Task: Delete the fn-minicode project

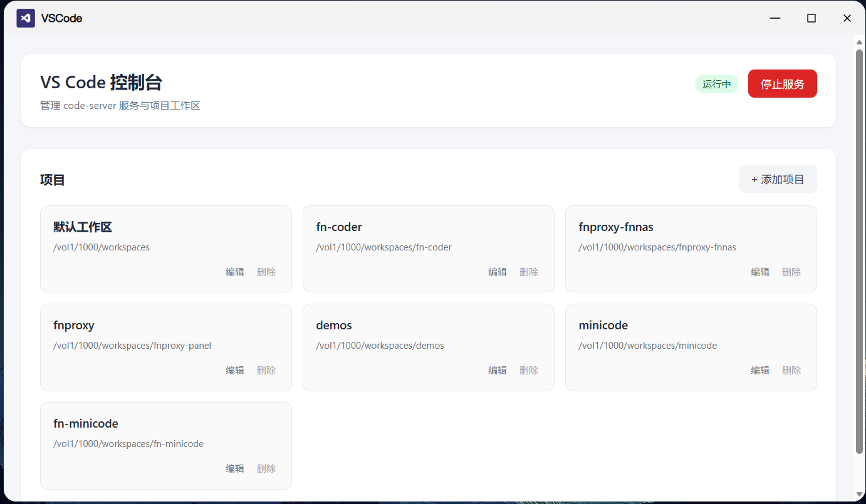Action: click(266, 468)
